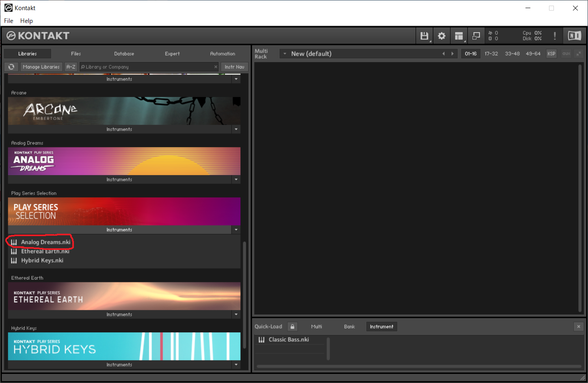Open the Help menu
Viewport: 588px width, 383px height.
click(x=26, y=21)
